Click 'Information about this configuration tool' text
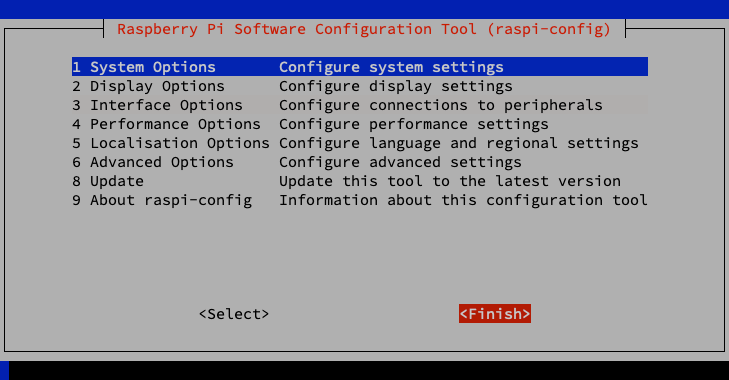 pyautogui.click(x=463, y=200)
